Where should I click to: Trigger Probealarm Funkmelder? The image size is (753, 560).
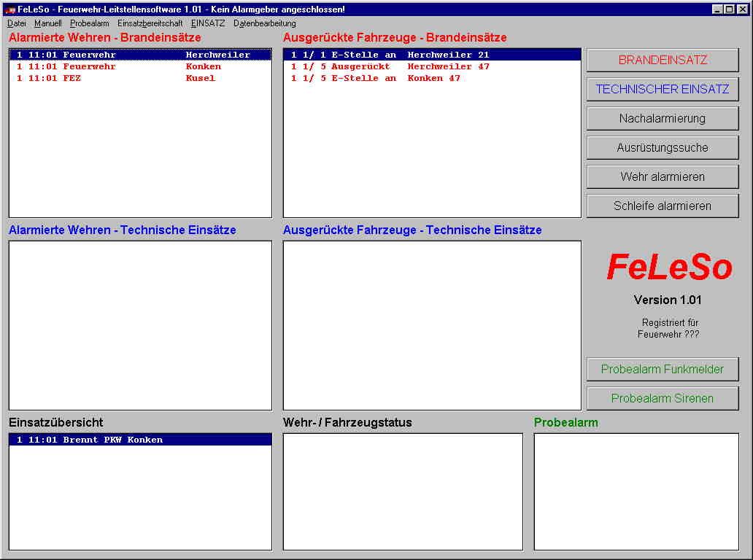(663, 369)
